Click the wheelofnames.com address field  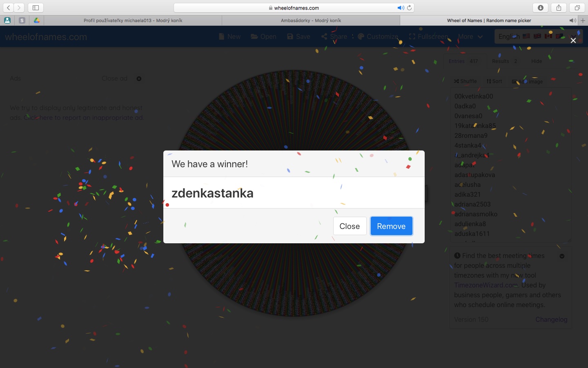click(294, 8)
